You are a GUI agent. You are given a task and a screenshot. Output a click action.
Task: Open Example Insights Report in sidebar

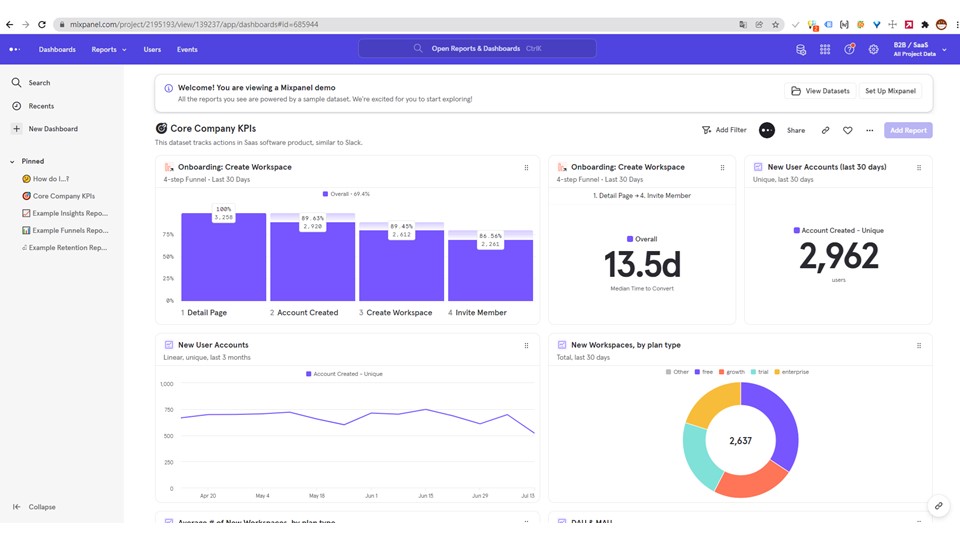(65, 213)
